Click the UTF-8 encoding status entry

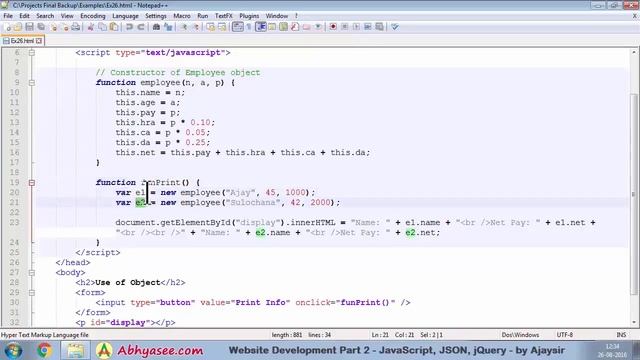click(x=564, y=335)
